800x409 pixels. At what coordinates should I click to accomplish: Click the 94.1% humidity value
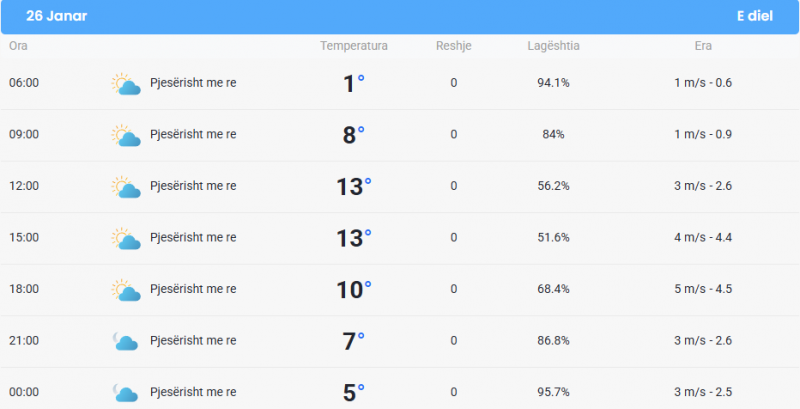click(x=554, y=83)
